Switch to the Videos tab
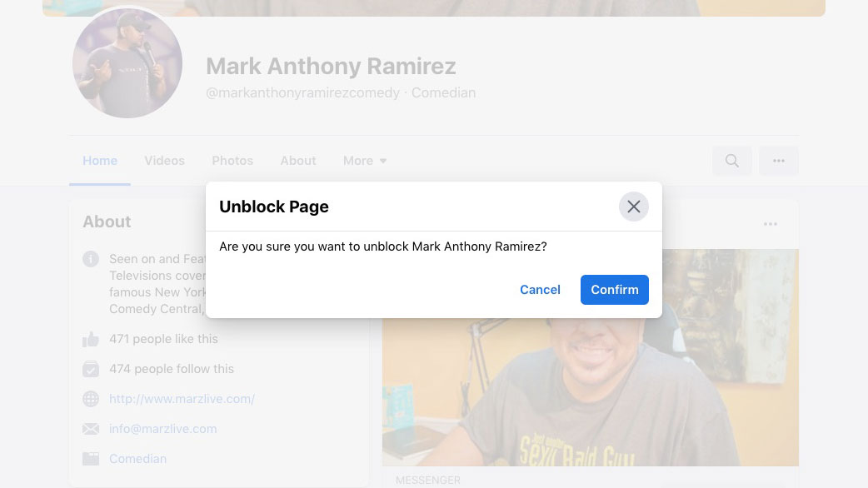 pos(164,161)
